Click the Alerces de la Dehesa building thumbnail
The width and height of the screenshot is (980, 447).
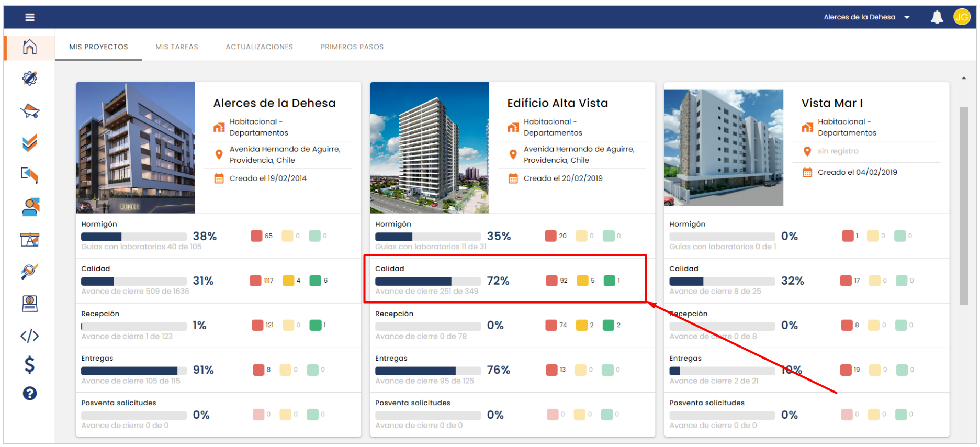point(136,148)
